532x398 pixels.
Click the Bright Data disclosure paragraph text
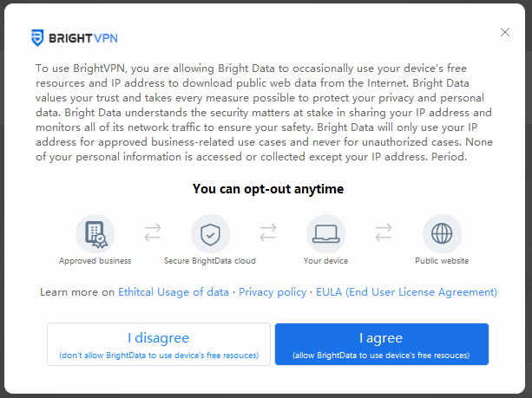point(266,113)
